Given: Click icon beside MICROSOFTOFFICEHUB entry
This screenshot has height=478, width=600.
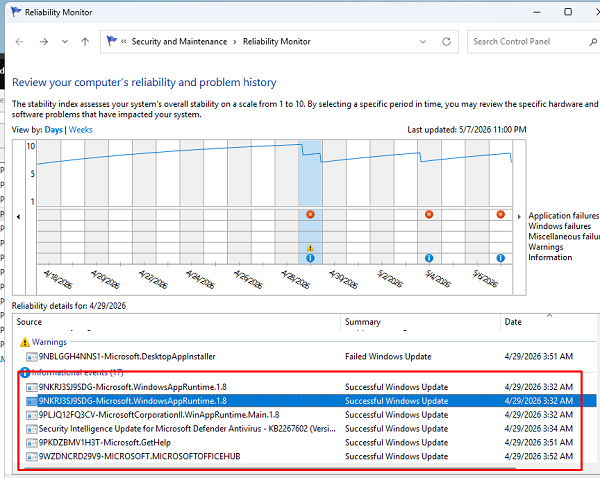Looking at the screenshot, I should (x=31, y=457).
